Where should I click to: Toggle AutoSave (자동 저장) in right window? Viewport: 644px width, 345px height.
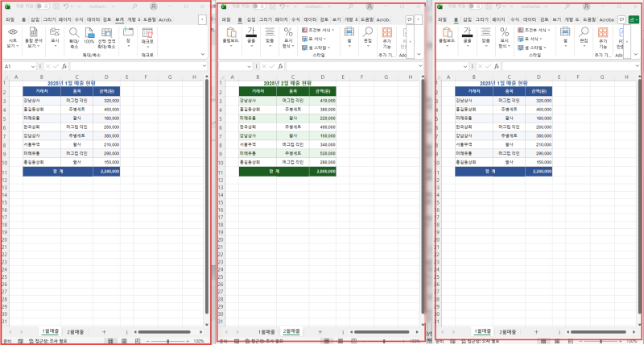(x=475, y=6)
